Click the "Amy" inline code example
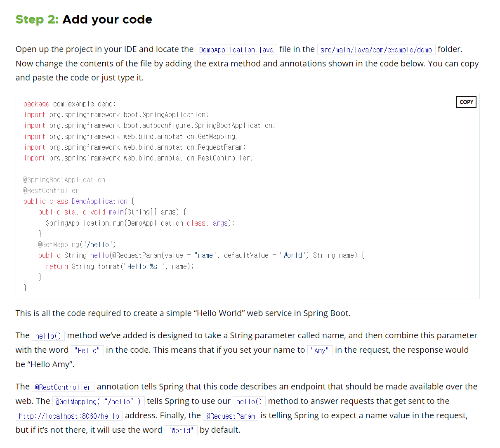This screenshot has width=500, height=448. 320,350
